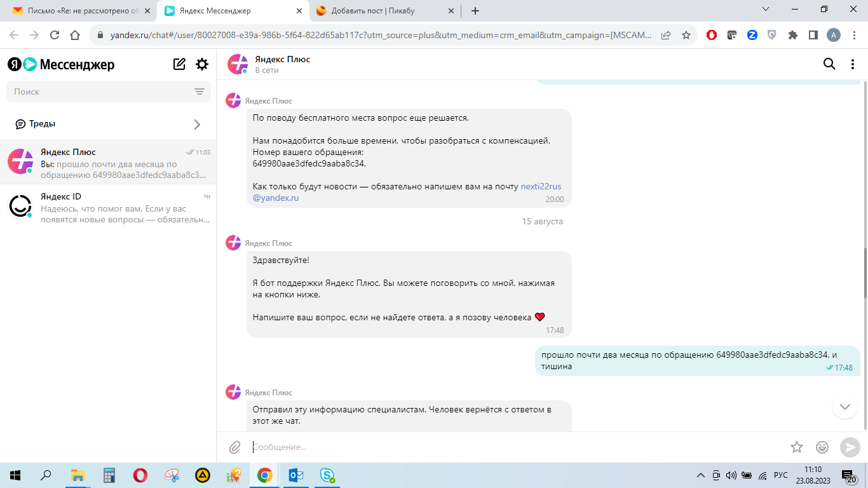The image size is (868, 488).
Task: Click the Яндекс Плюс avatar in the chat header
Action: coord(238,64)
